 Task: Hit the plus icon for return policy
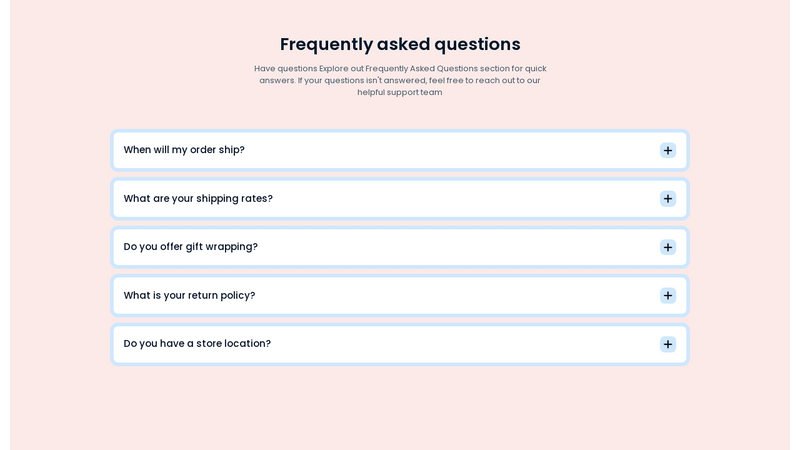(x=668, y=296)
